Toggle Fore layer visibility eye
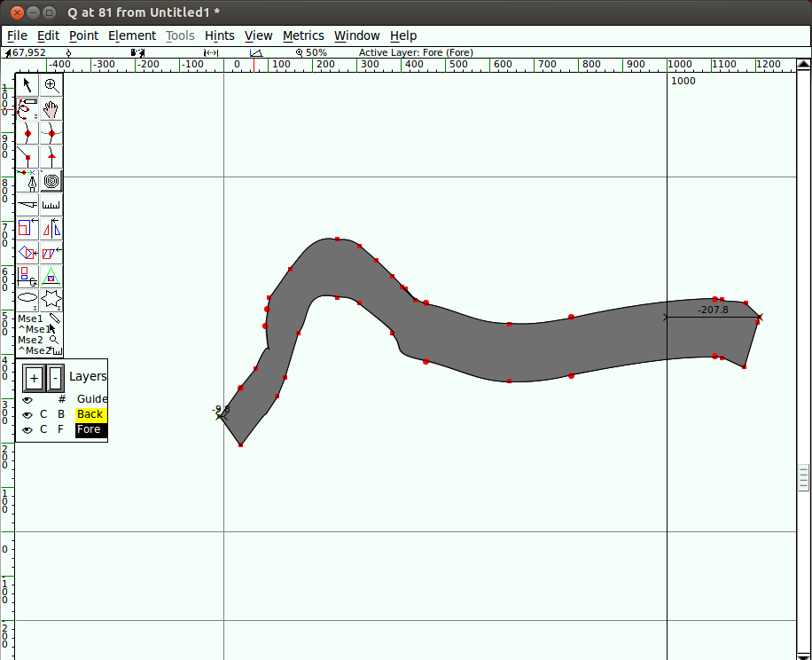Screen dimensions: 812x660 pos(27,430)
